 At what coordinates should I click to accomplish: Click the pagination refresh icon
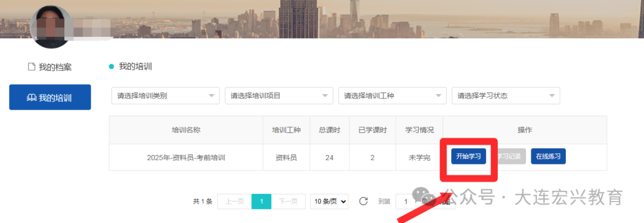[x=363, y=201]
